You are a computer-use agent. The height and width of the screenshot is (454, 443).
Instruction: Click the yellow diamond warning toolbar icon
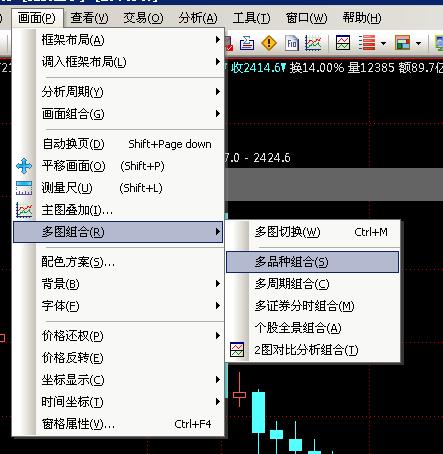tap(269, 43)
